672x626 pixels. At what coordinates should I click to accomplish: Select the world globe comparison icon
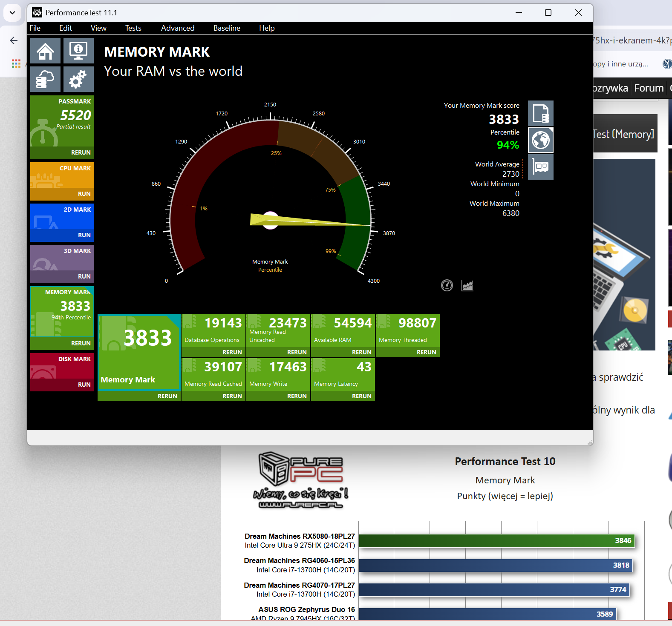pyautogui.click(x=540, y=140)
